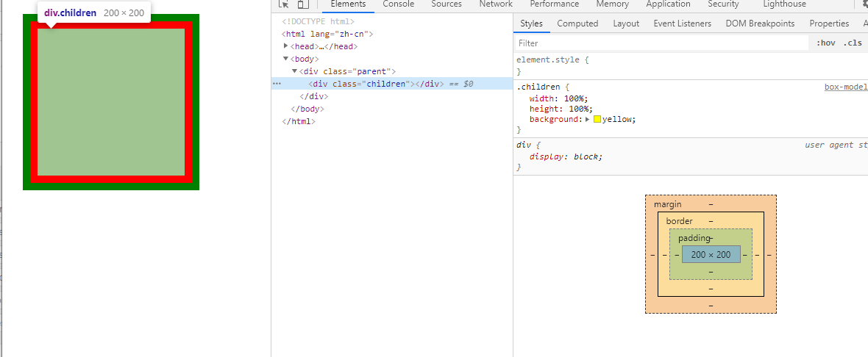The width and height of the screenshot is (868, 357).
Task: Click the margin label in box model
Action: click(668, 204)
